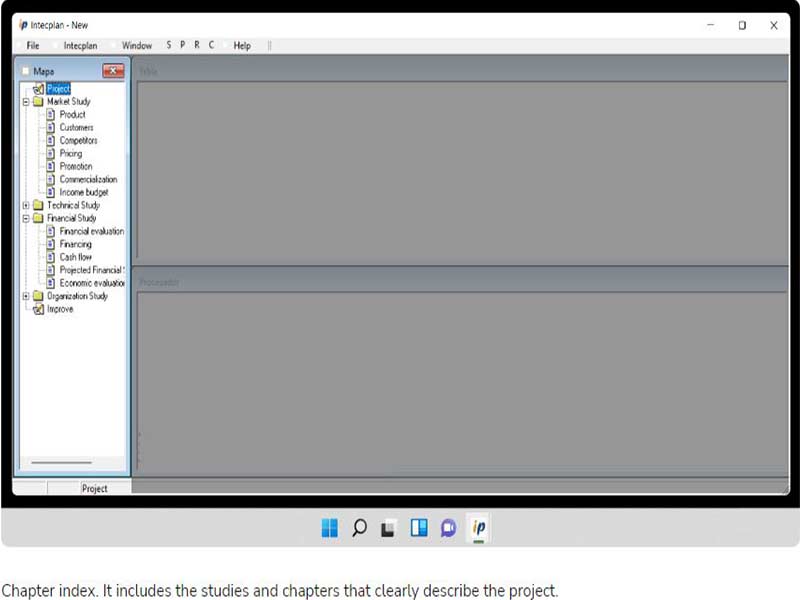Toggle the Mapa panel checkbox
This screenshot has height=600, width=800.
(x=26, y=71)
